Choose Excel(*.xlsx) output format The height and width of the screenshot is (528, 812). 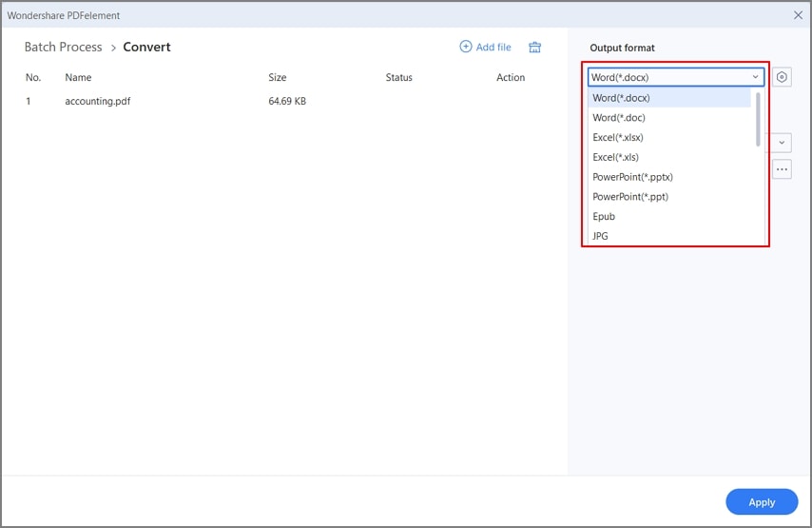669,137
